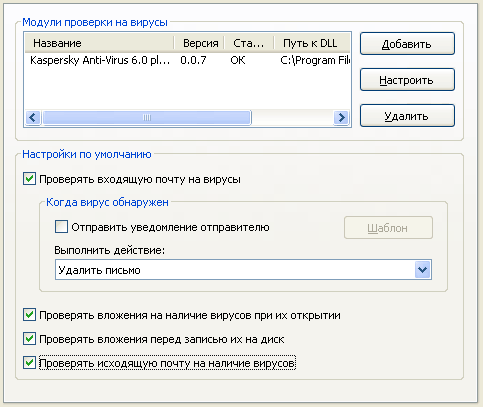
Task: Click the horizontal scrollbar thumb
Action: tap(147, 117)
